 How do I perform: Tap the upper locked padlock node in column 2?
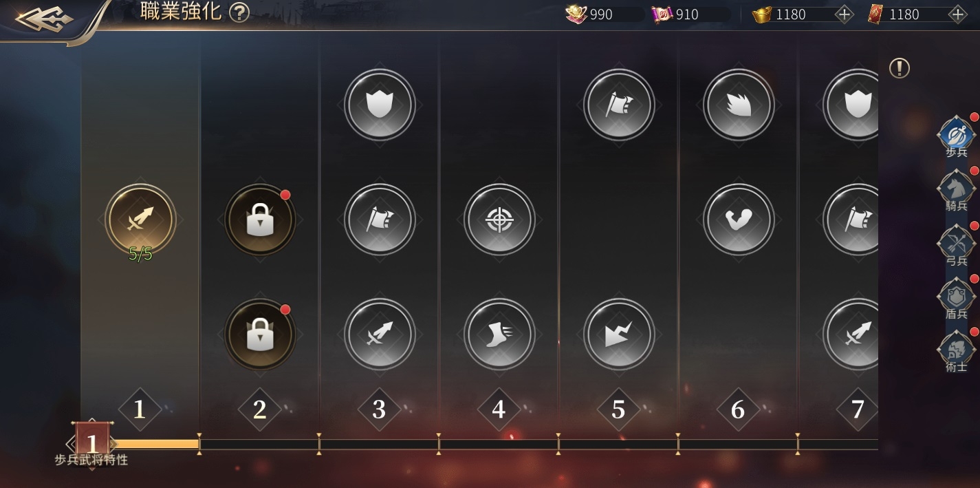point(260,220)
